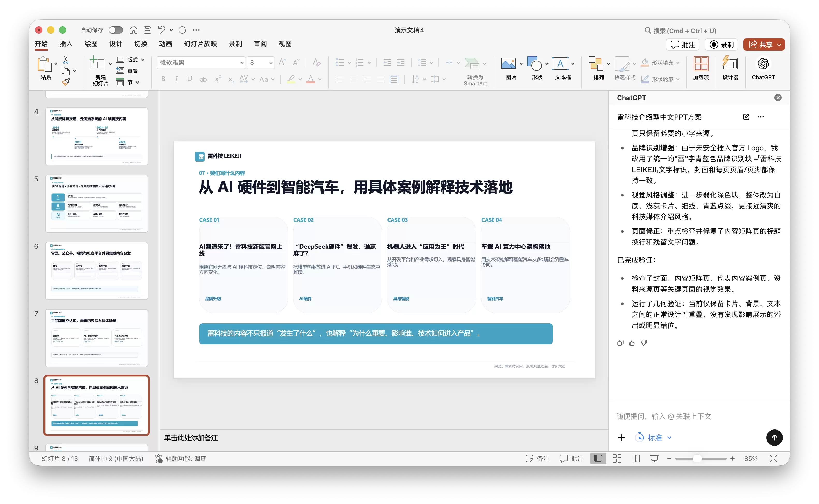Click the Cut scissors icon
Image resolution: width=819 pixels, height=504 pixels.
[x=66, y=60]
